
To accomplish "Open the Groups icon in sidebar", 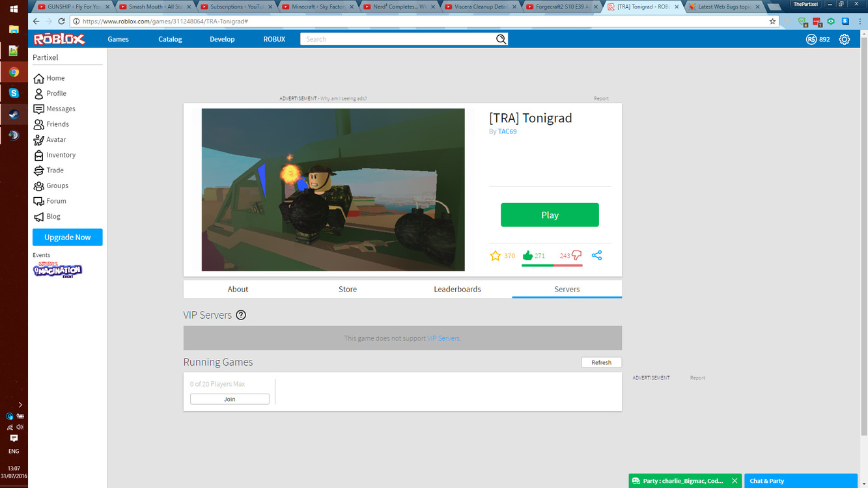I will tap(39, 185).
